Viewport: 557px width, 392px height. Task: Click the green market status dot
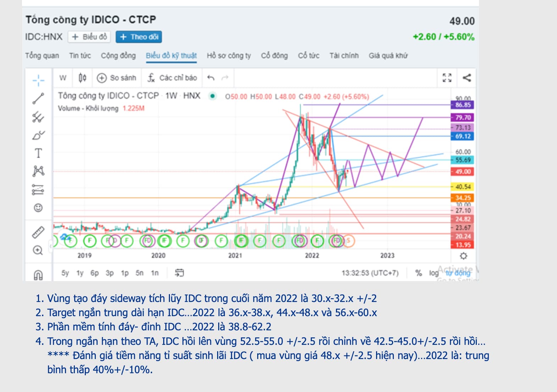pyautogui.click(x=212, y=96)
